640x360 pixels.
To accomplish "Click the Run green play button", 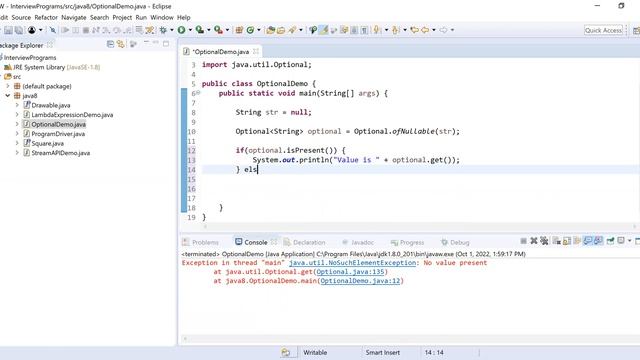I will 181,30.
